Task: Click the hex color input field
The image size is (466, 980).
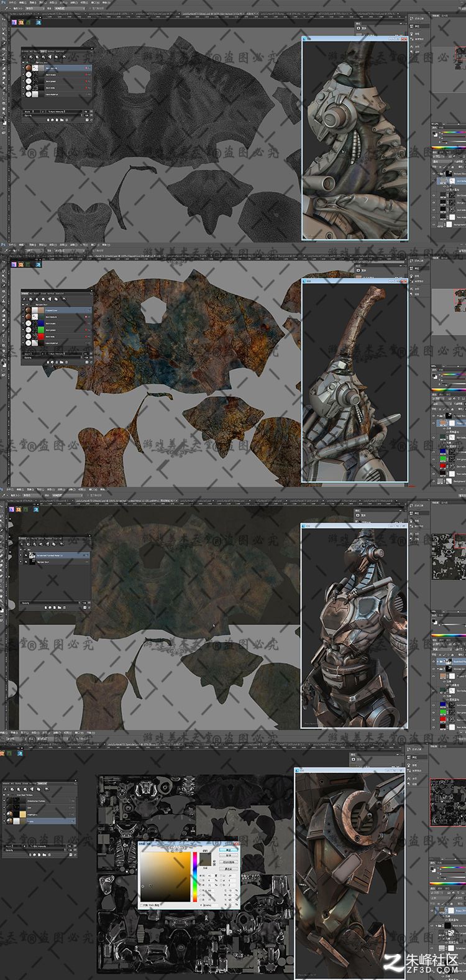Action: tap(211, 905)
